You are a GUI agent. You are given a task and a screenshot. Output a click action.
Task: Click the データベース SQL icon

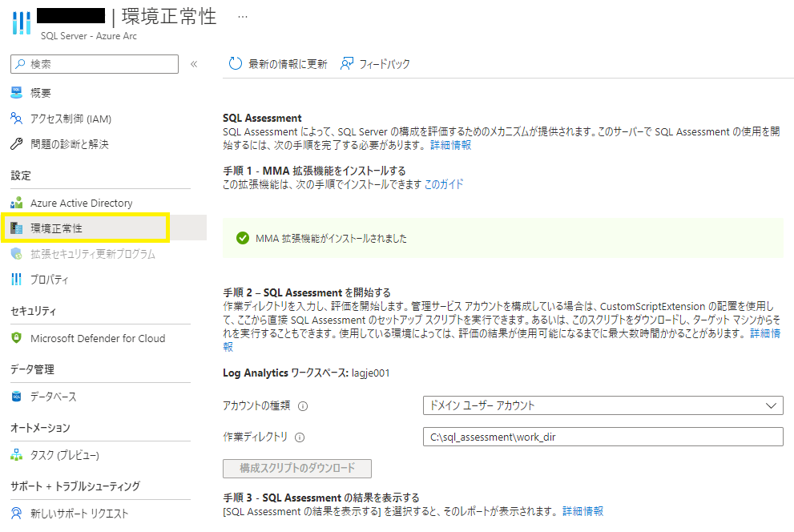pyautogui.click(x=17, y=397)
